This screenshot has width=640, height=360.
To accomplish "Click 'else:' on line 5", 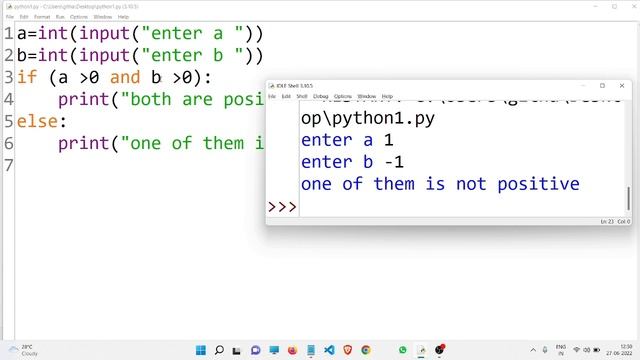I will [41, 121].
